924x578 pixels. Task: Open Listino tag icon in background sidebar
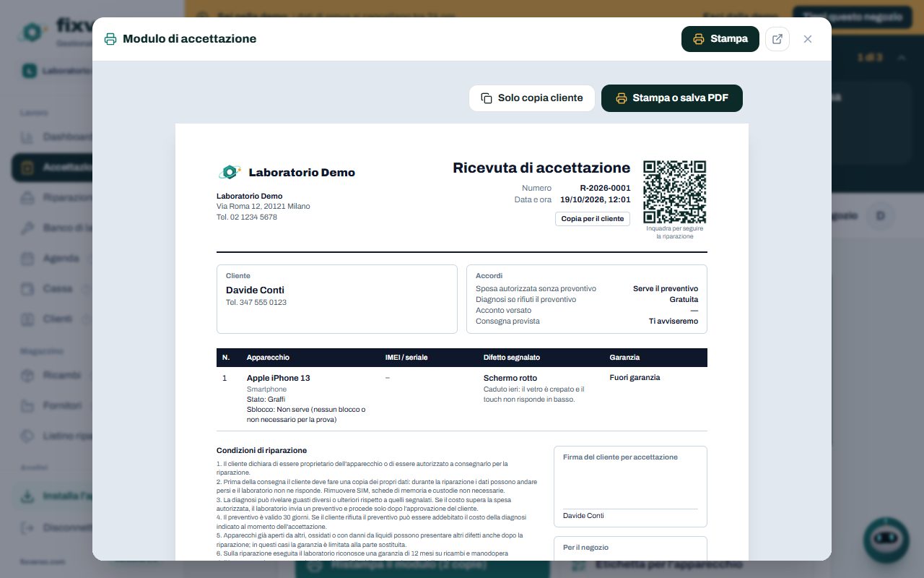(27, 436)
